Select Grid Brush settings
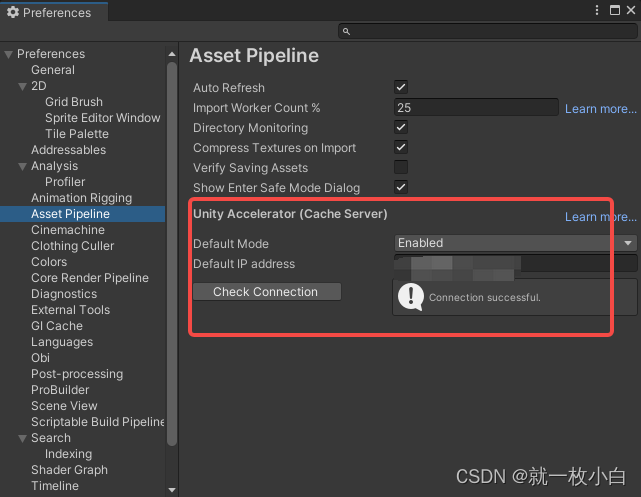The height and width of the screenshot is (497, 641). pyautogui.click(x=74, y=102)
